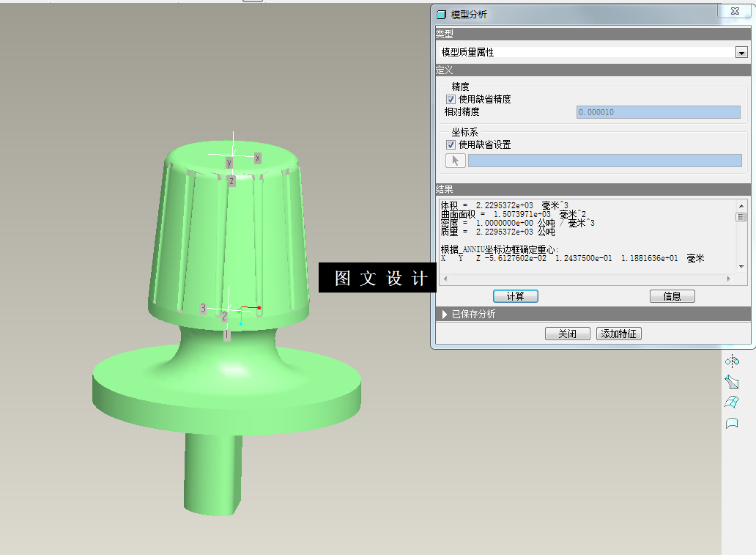Expand the 已保存分析 section
756x555 pixels.
point(444,315)
